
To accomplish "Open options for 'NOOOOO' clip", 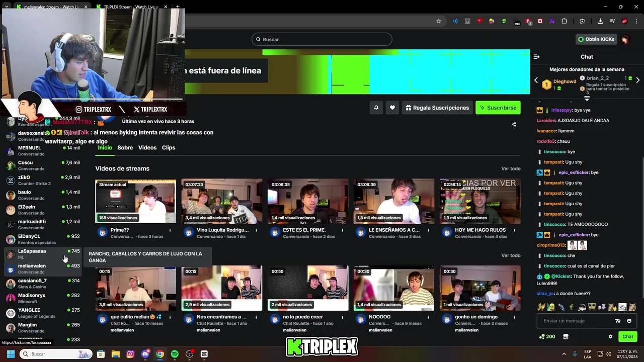I will 428,317.
